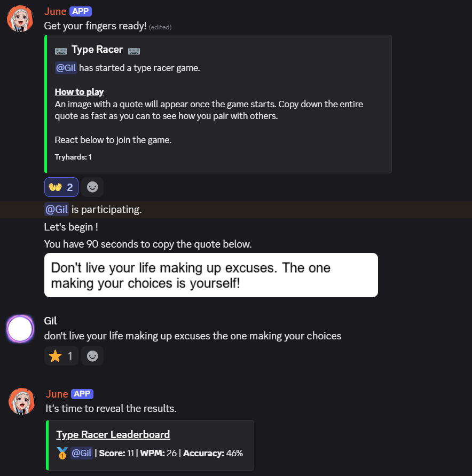
Task: Open add reaction smiley beside star reaction
Action: tap(92, 356)
